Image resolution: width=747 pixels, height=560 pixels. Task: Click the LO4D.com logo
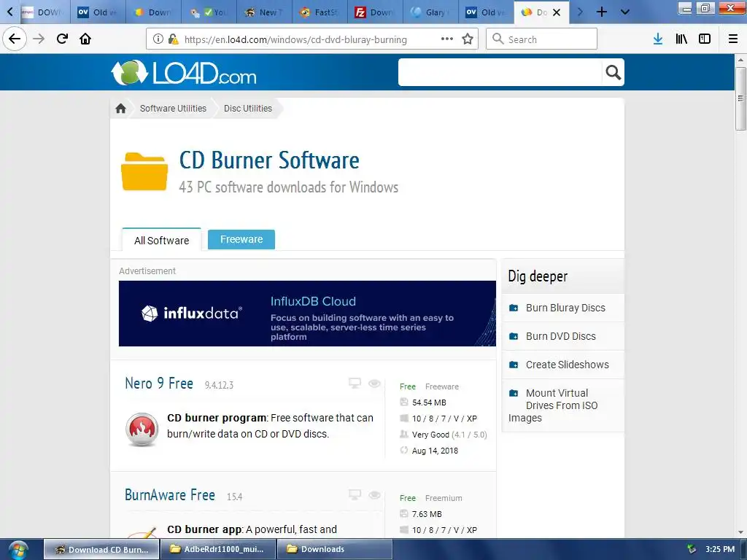pyautogui.click(x=183, y=72)
